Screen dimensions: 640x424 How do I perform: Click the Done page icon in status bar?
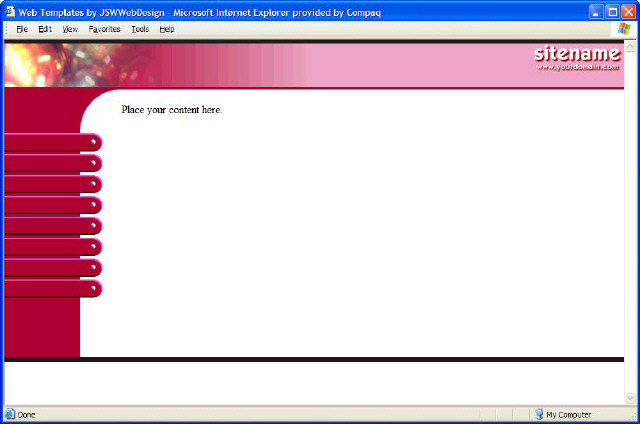coord(10,414)
